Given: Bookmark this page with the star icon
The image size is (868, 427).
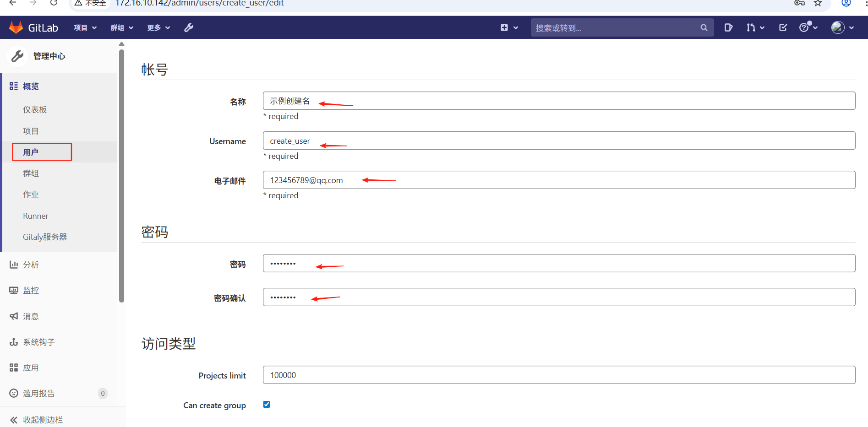Looking at the screenshot, I should pos(818,3).
